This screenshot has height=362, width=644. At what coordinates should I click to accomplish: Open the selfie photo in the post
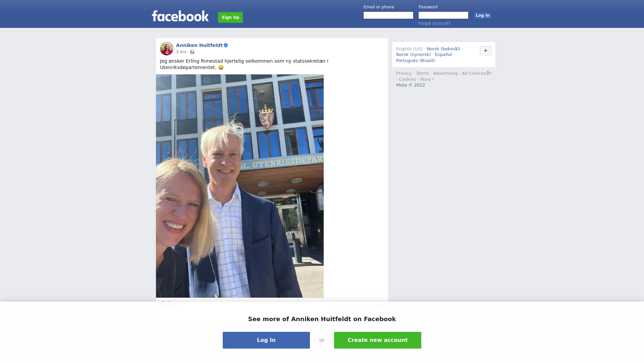pos(240,186)
